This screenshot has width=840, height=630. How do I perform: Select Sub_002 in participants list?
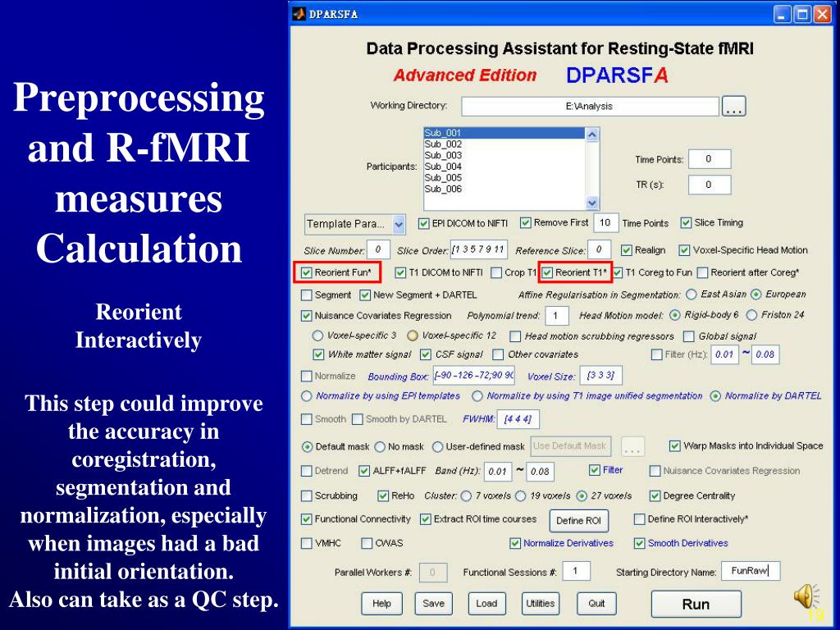(x=504, y=144)
